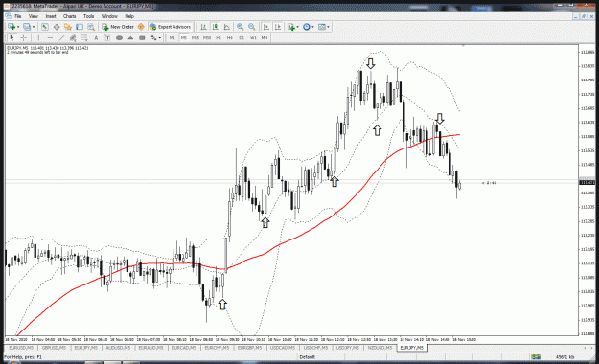Switch to the EURUSD,M5 chart tab
The image size is (599, 364).
[21, 348]
